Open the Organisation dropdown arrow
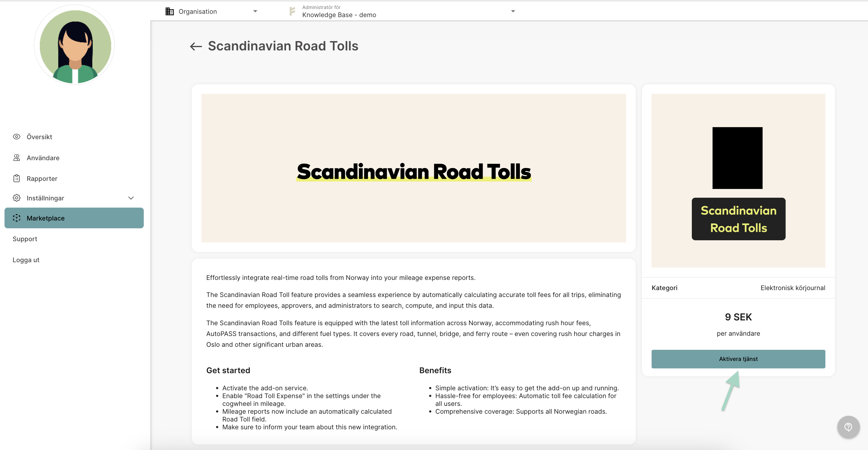Screen dimensions: 868x450 point(255,11)
